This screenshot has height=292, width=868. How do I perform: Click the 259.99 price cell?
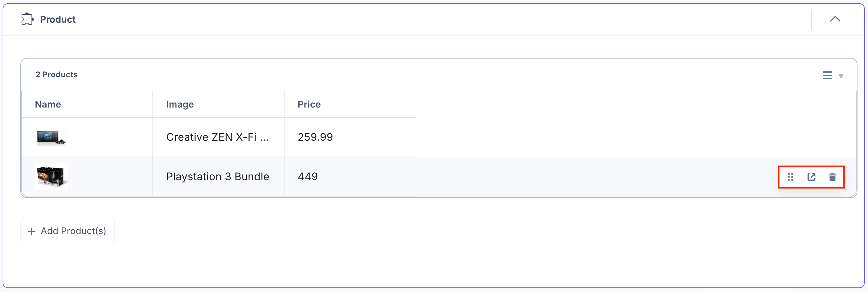(x=315, y=137)
